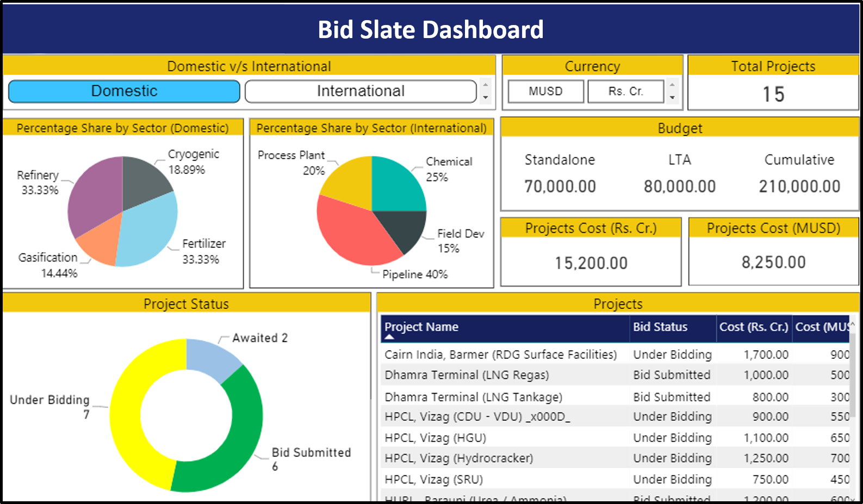The height and width of the screenshot is (504, 863).
Task: Sort table by Cost (Rs. Cr.) header
Action: point(753,327)
